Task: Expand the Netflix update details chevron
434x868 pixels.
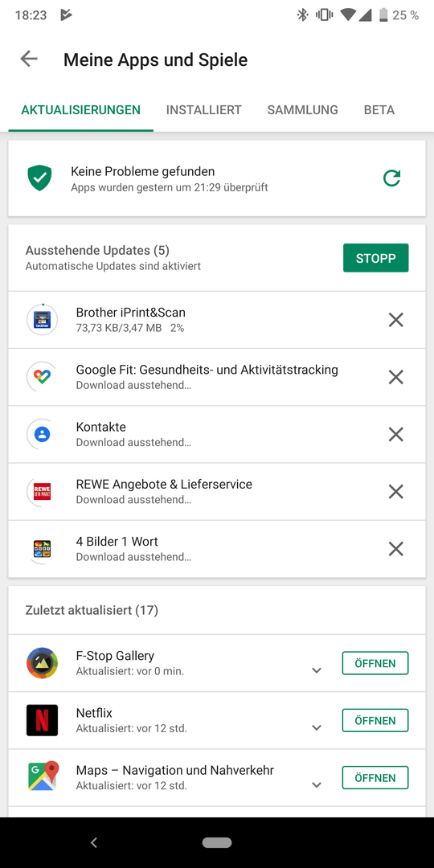Action: 317,728
